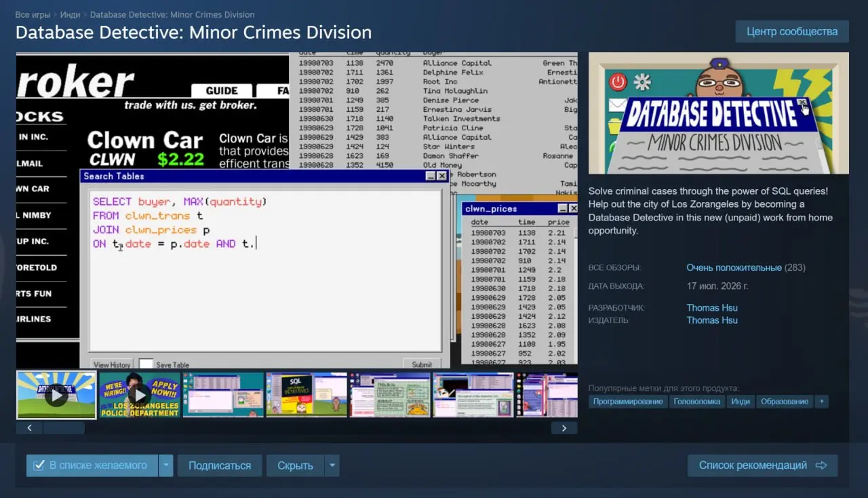
Task: Click the "Инди" tag under popular tags
Action: [741, 402]
